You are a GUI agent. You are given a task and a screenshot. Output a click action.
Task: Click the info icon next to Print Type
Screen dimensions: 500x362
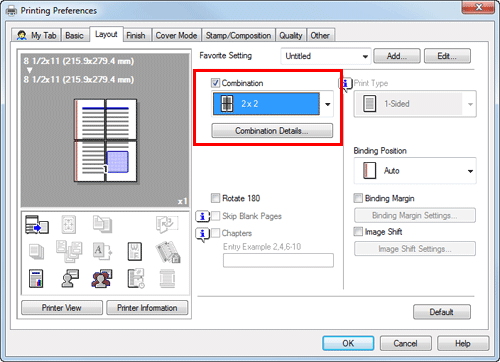[x=345, y=84]
